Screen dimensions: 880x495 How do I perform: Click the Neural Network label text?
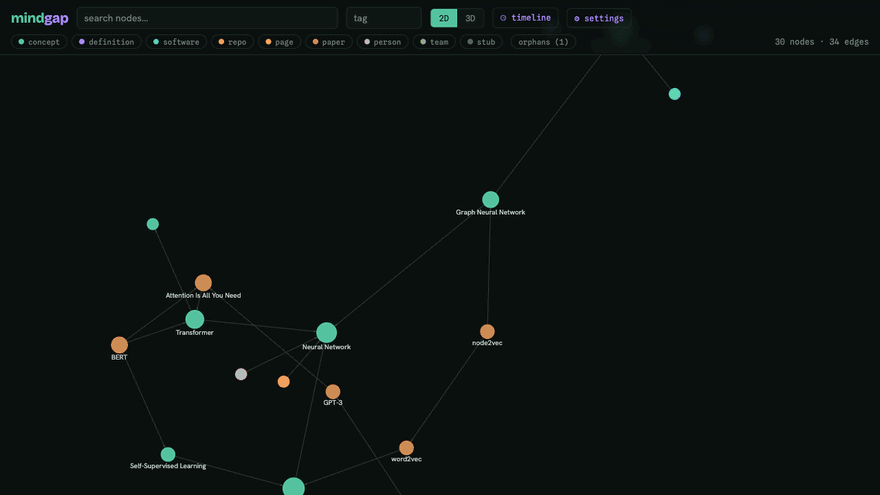[x=327, y=347]
